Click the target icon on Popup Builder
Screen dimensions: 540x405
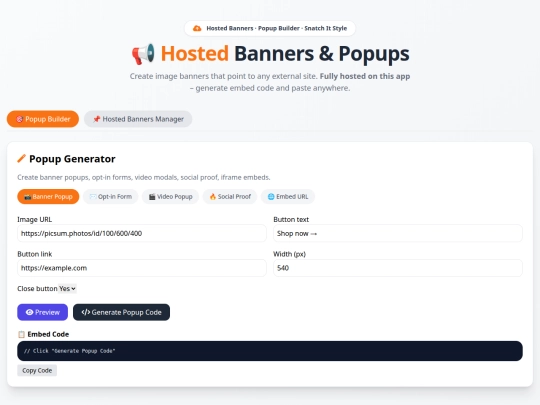[x=20, y=119]
